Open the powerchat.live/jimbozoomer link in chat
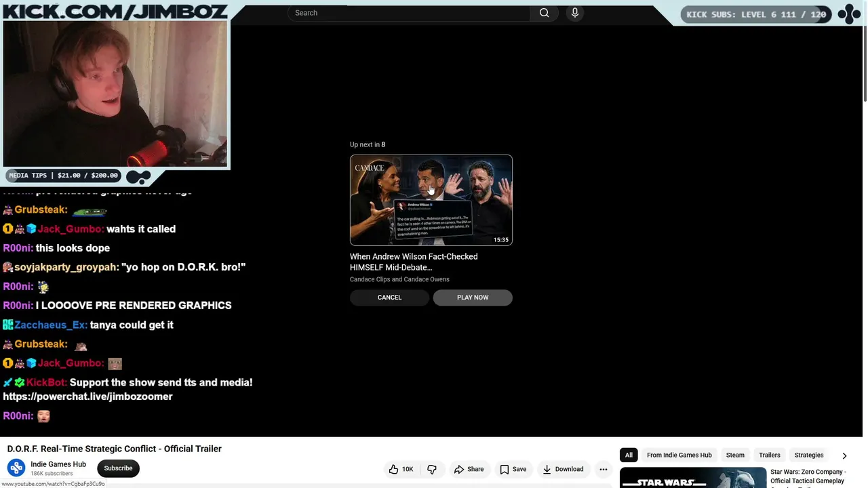 (87, 396)
